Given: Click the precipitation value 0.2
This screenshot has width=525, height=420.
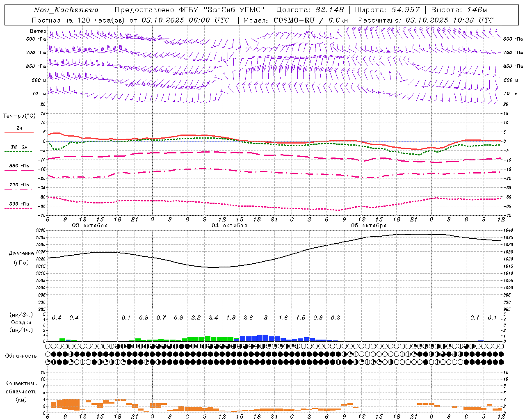Looking at the screenshot, I should pyautogui.click(x=336, y=318).
